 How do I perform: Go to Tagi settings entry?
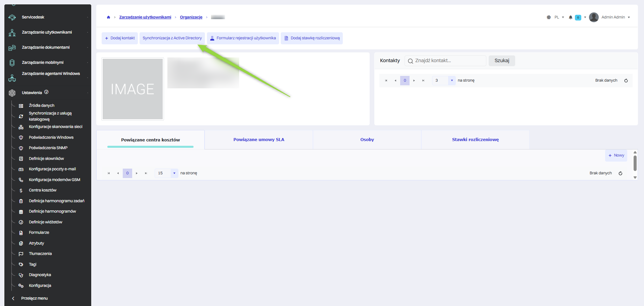(x=33, y=264)
